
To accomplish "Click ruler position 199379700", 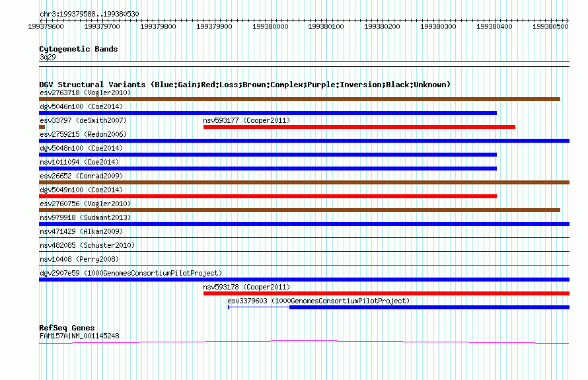I will [102, 26].
